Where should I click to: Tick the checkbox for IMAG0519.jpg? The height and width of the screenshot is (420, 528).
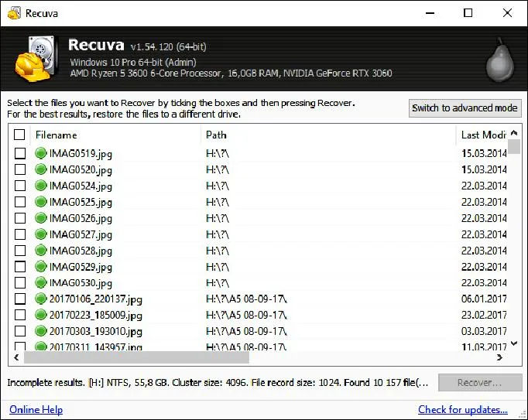(x=20, y=153)
